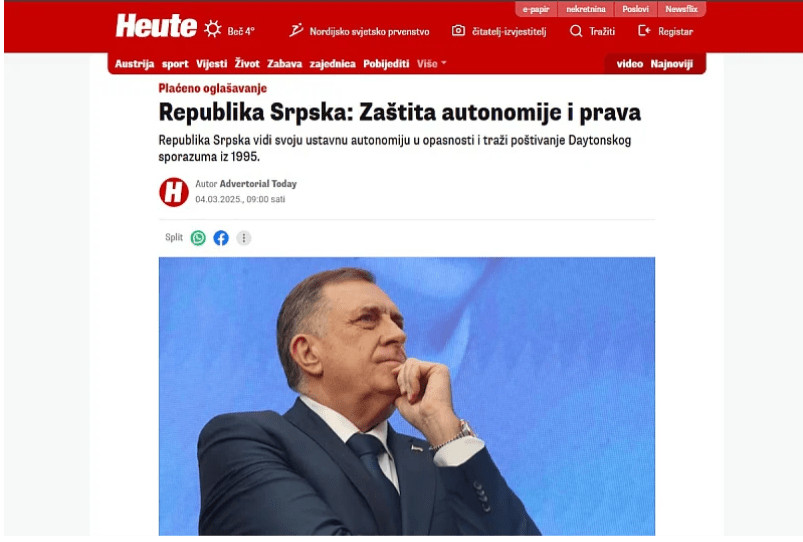The image size is (803, 542).
Task: Click the sun weather icon
Action: 213,29
